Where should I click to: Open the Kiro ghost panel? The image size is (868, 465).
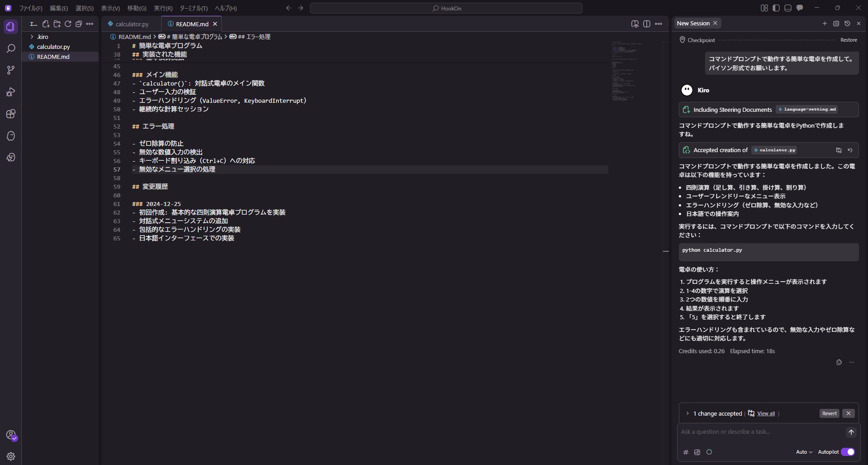(x=11, y=136)
